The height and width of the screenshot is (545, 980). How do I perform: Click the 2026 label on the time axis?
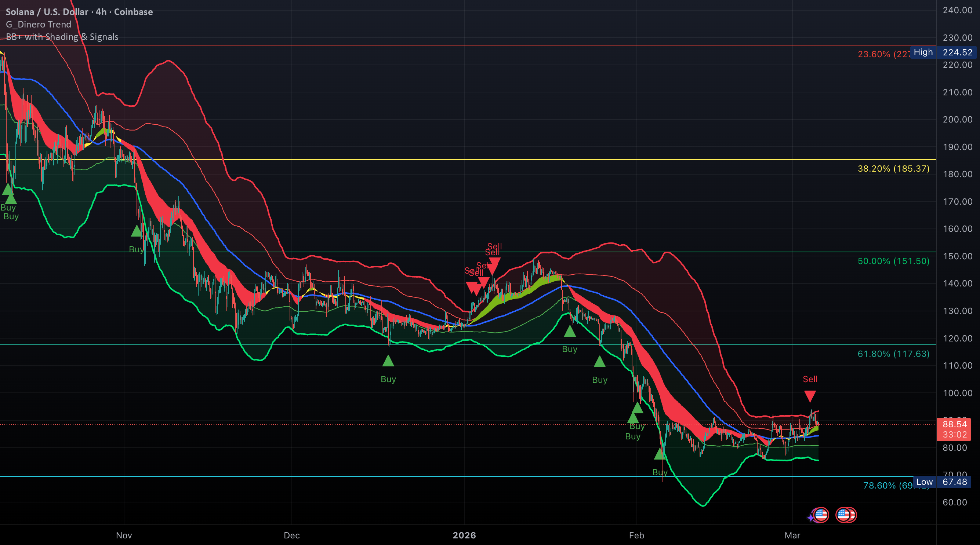pyautogui.click(x=464, y=535)
